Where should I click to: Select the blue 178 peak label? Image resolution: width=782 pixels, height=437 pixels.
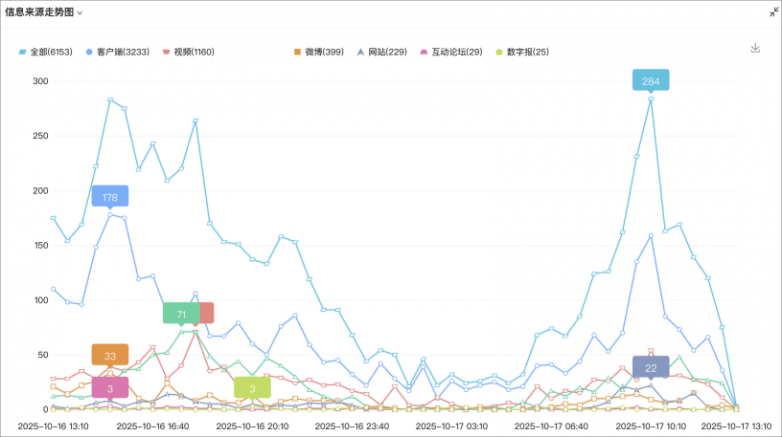tap(110, 197)
